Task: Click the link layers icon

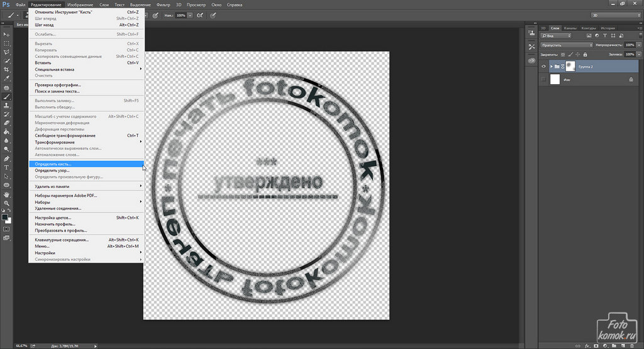Action: 579,346
